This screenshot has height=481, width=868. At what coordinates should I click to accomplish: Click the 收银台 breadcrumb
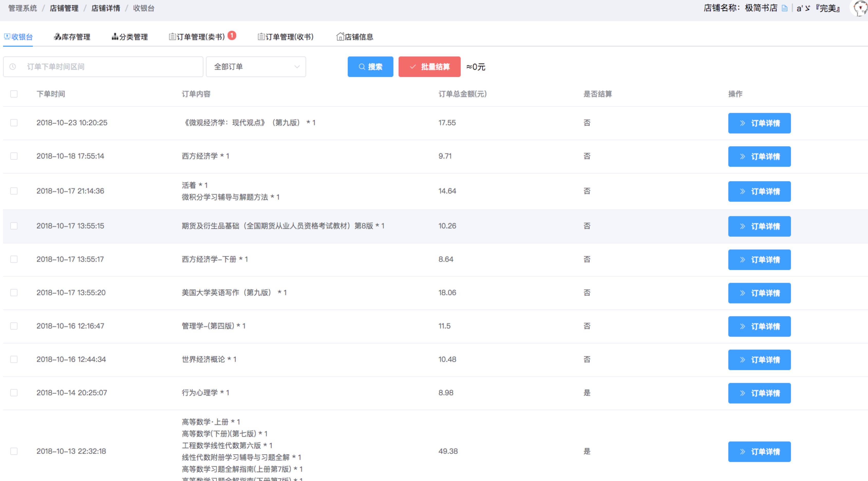[144, 8]
